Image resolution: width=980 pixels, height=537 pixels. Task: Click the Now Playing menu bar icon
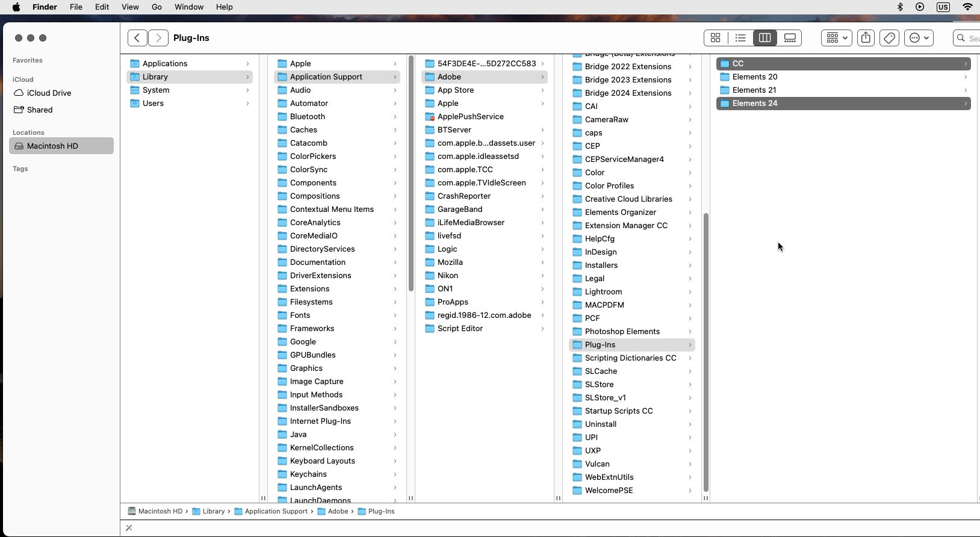920,7
